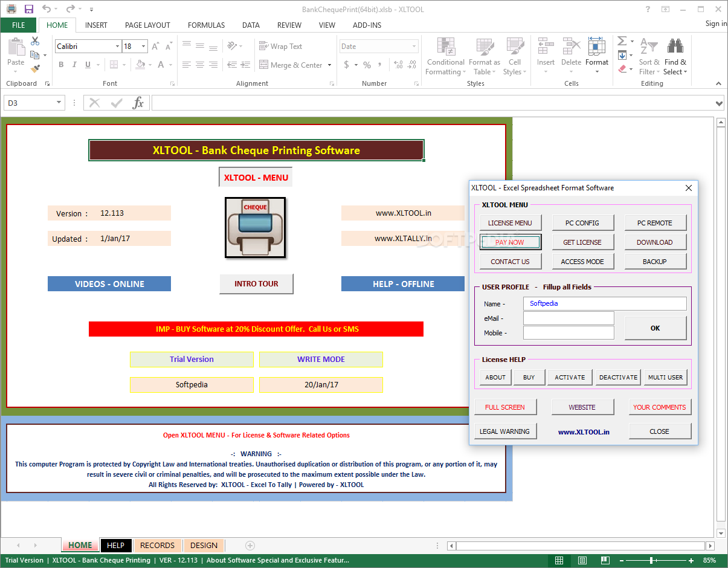Open the Name Box dropdown for D3
The image size is (728, 568).
click(59, 103)
